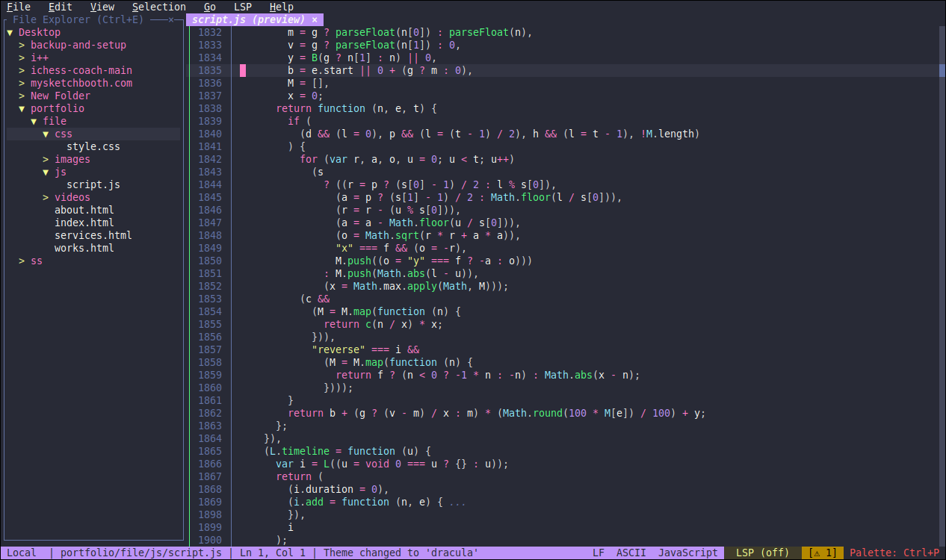Click the pink cursor marker on line 1835
This screenshot has height=560, width=946.
pos(243,71)
